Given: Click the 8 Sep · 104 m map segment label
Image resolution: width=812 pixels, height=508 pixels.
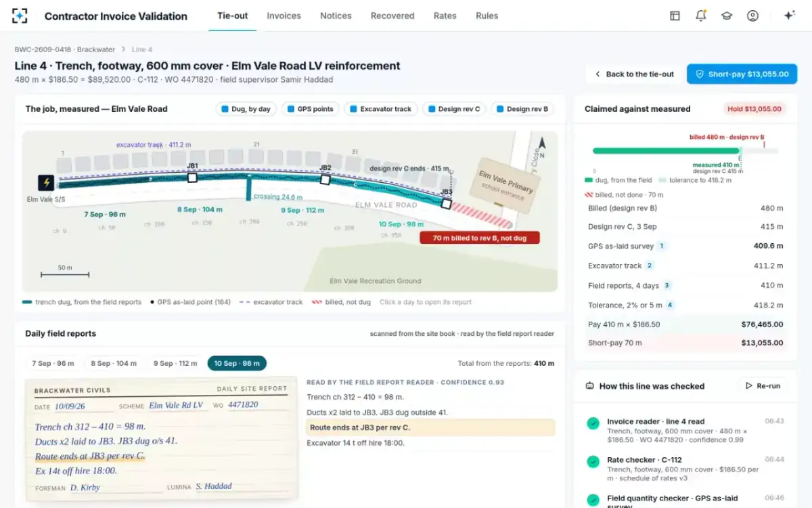Looking at the screenshot, I should click(200, 209).
